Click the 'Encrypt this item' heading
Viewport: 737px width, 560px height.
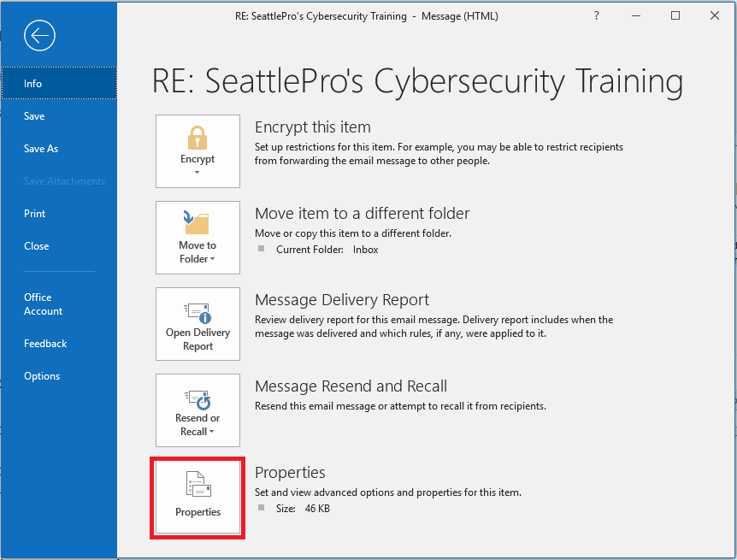tap(313, 127)
